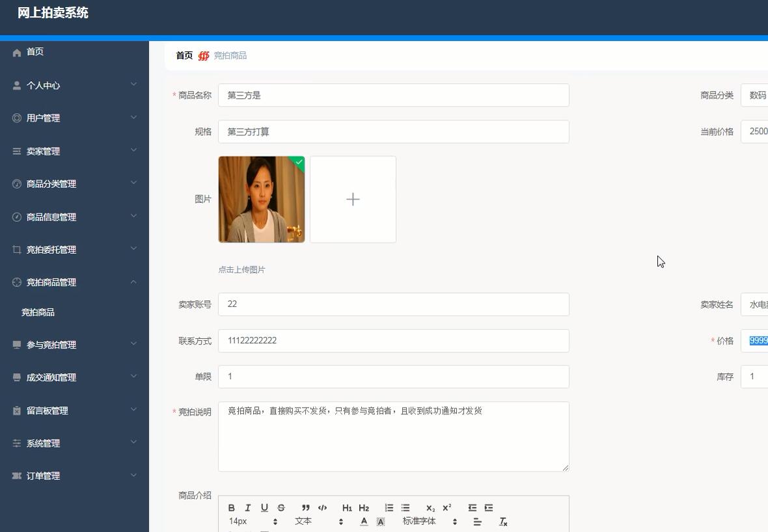
Task: Expand the 商品分类管理 menu
Action: tap(74, 184)
